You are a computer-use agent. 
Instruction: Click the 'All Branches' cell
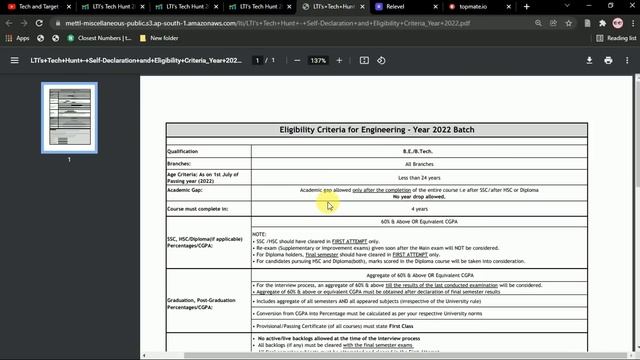click(419, 164)
